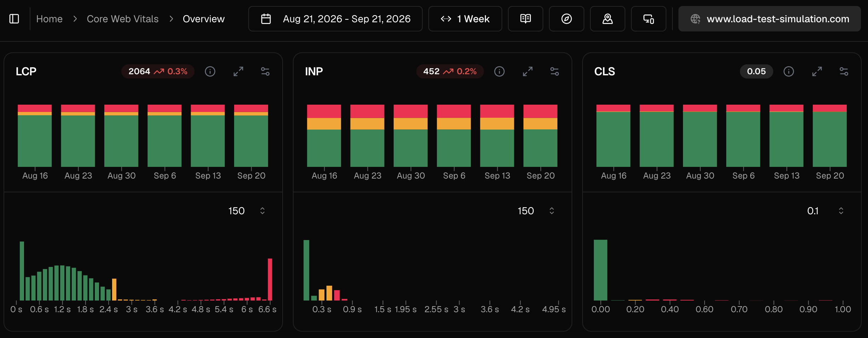Screen dimensions: 868x338
Task: Select LCP Sep 20 stacked bar
Action: pos(251,136)
